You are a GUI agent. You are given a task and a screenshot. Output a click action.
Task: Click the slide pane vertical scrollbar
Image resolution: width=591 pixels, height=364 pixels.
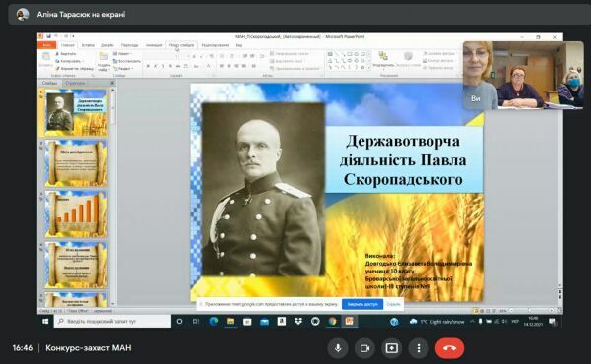coord(112,196)
